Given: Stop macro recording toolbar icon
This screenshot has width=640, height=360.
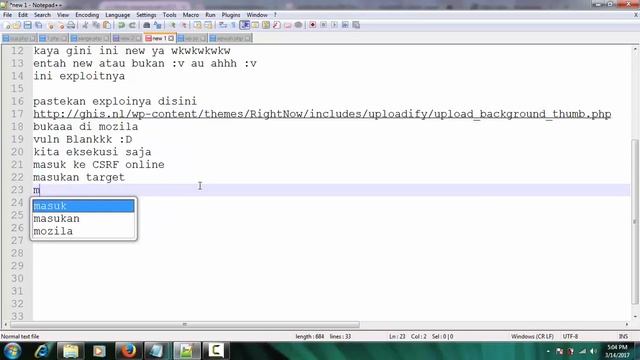Looking at the screenshot, I should [323, 25].
